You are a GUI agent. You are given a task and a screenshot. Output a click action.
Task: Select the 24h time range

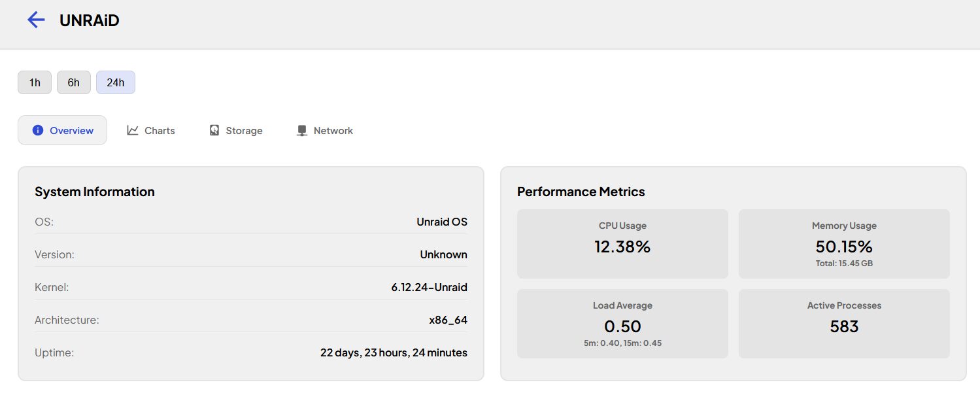(116, 82)
